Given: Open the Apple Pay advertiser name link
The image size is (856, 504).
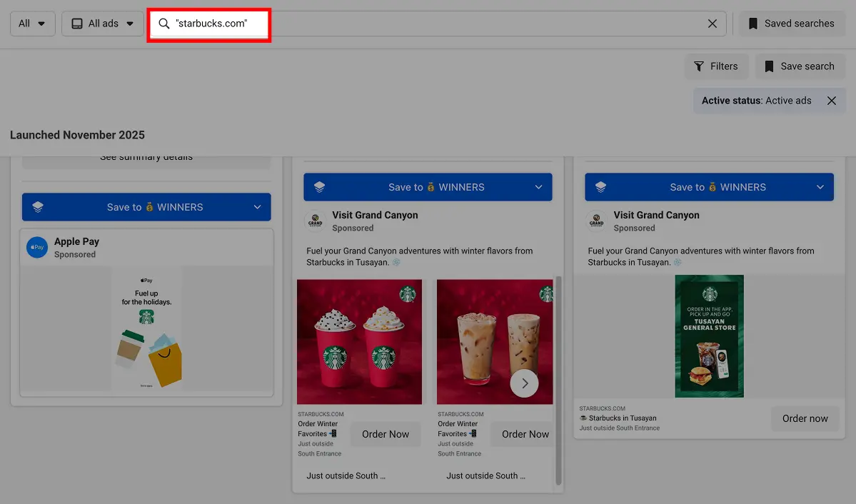Looking at the screenshot, I should [x=76, y=241].
